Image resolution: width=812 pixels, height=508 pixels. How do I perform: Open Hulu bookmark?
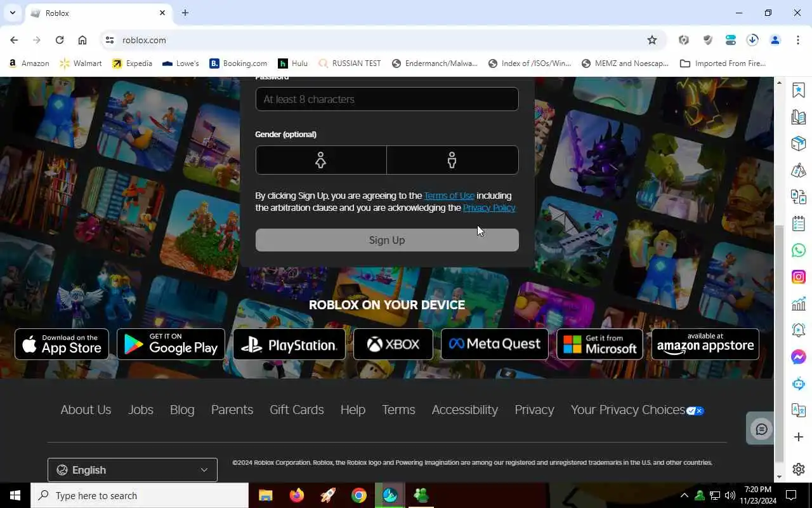pos(293,63)
